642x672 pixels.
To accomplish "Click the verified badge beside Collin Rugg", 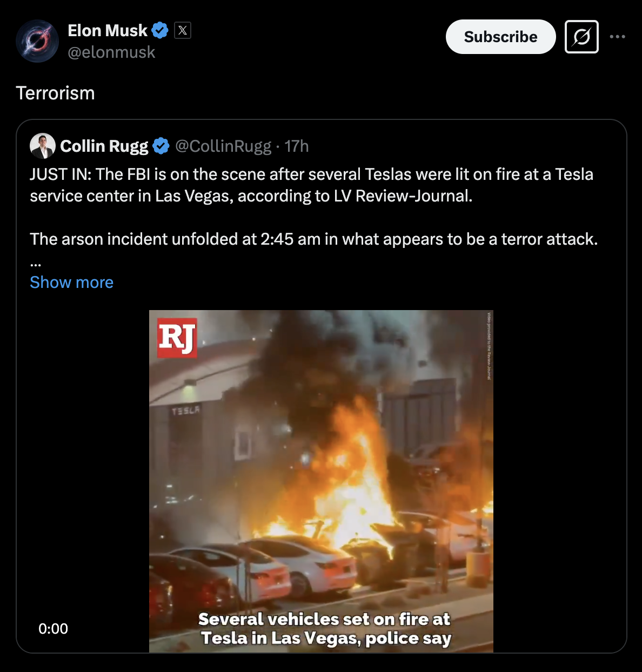I will (x=161, y=146).
